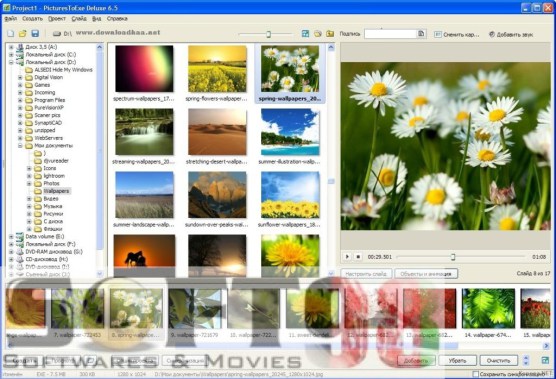Open the Справка menu
Image resolution: width=556 pixels, height=379 pixels.
(117, 18)
